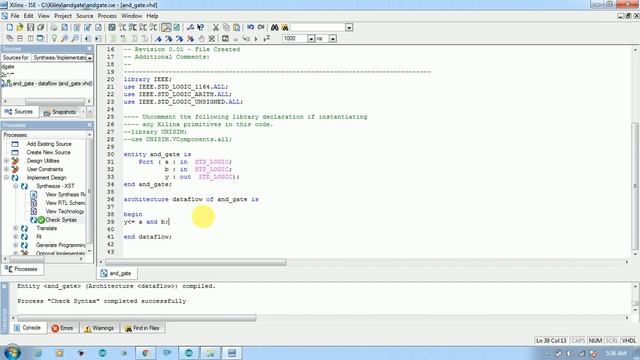This screenshot has height=360, width=640.
Task: Click the console horizontal scrollbar thumb
Action: [x=137, y=318]
